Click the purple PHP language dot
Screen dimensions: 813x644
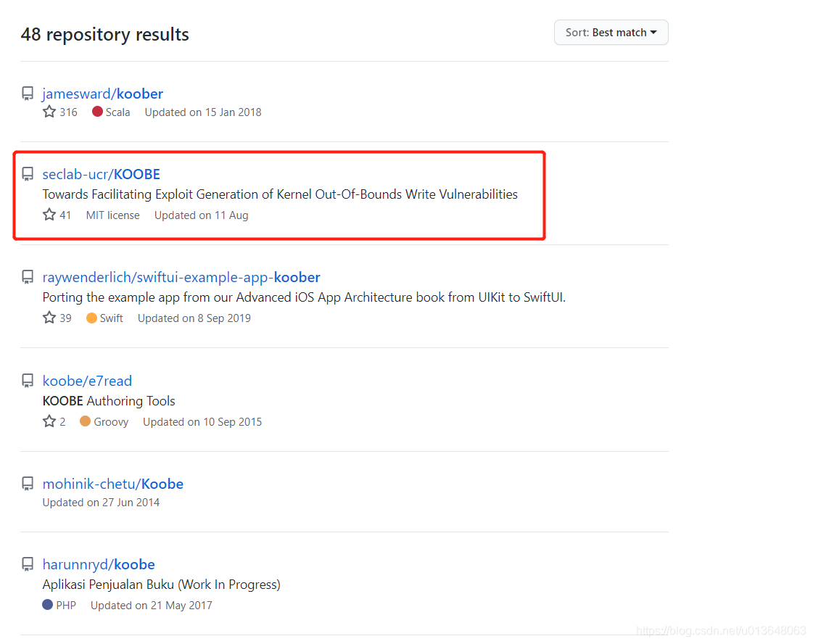tap(48, 605)
